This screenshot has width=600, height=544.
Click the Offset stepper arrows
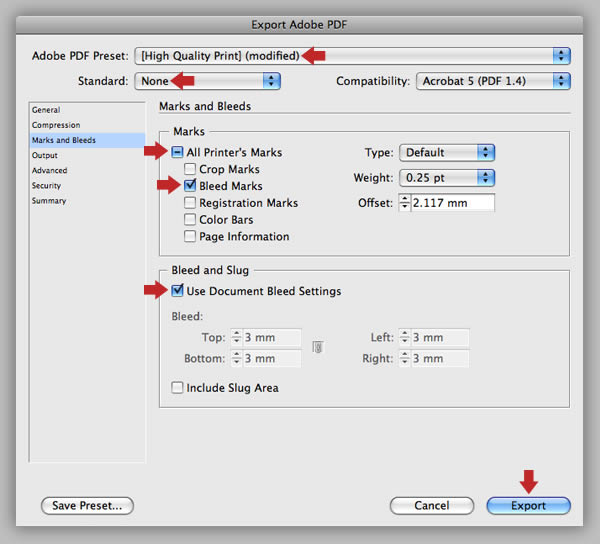404,203
